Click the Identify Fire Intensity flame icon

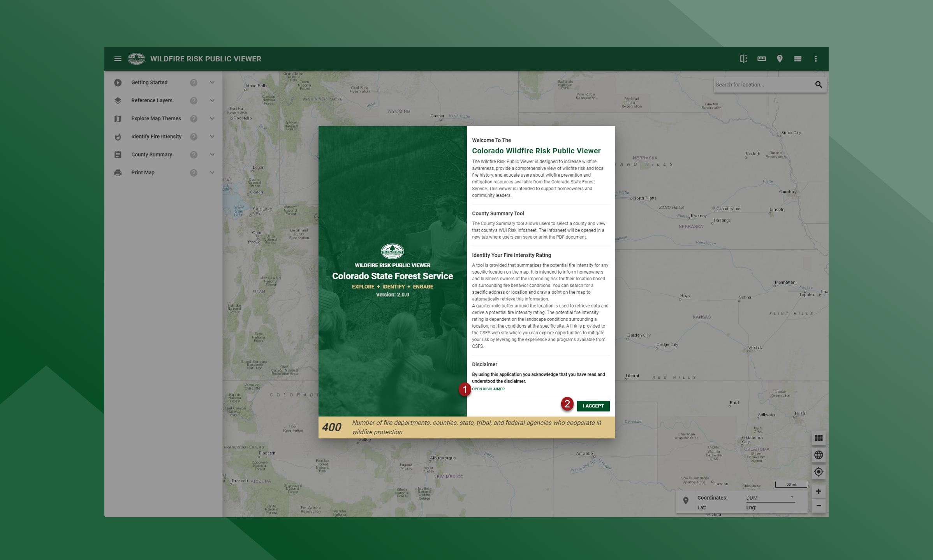[118, 137]
